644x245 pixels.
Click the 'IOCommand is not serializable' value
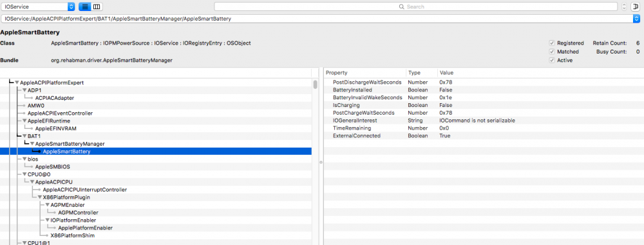477,121
